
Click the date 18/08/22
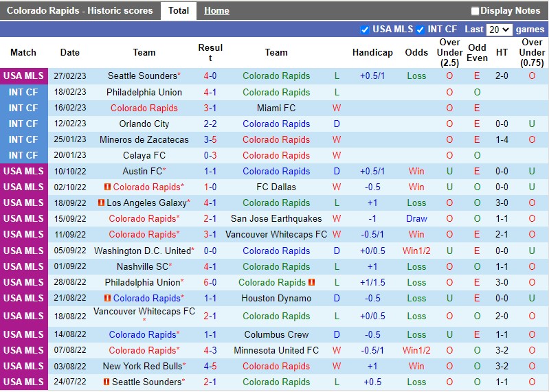(70, 316)
